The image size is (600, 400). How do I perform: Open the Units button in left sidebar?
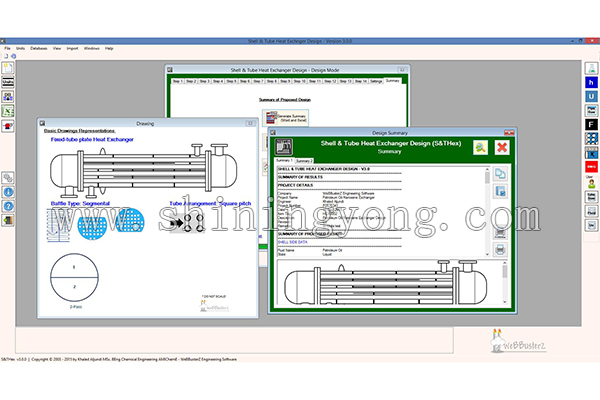pos(8,82)
